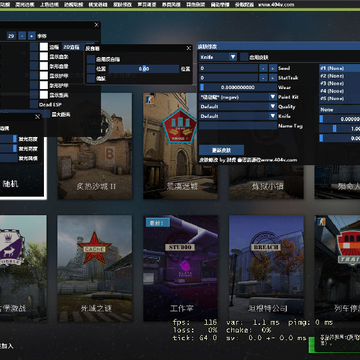Select the CACHE red star map card
The height and width of the screenshot is (360, 360).
pos(95,268)
